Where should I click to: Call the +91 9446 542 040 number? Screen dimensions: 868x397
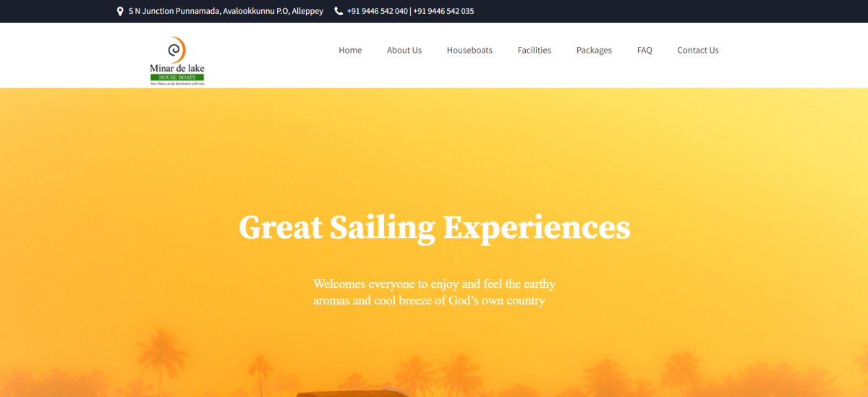click(377, 12)
